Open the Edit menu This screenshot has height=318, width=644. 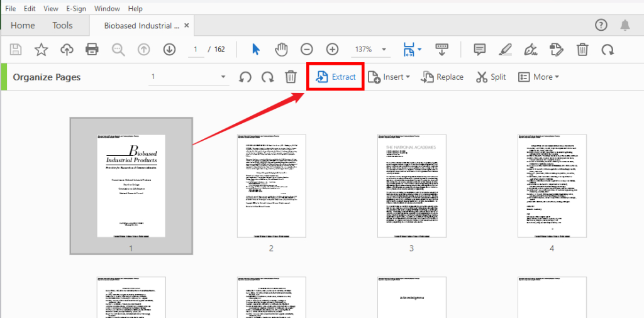click(30, 8)
